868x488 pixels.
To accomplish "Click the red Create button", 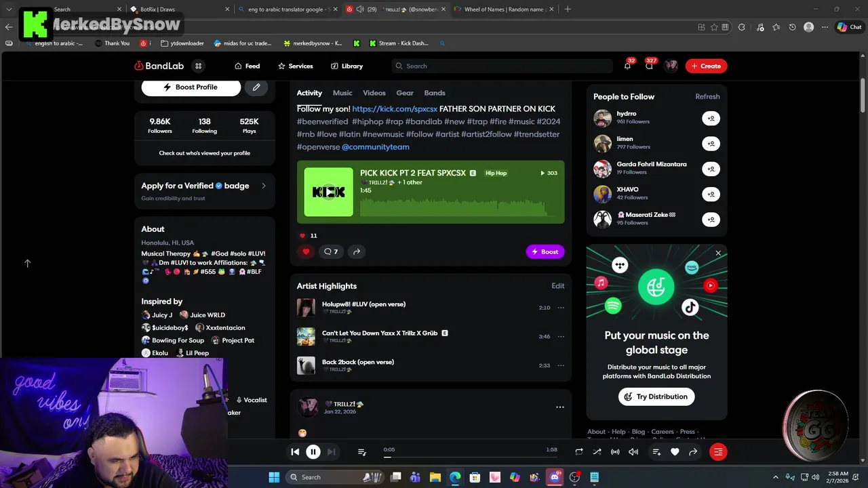I will (x=706, y=66).
